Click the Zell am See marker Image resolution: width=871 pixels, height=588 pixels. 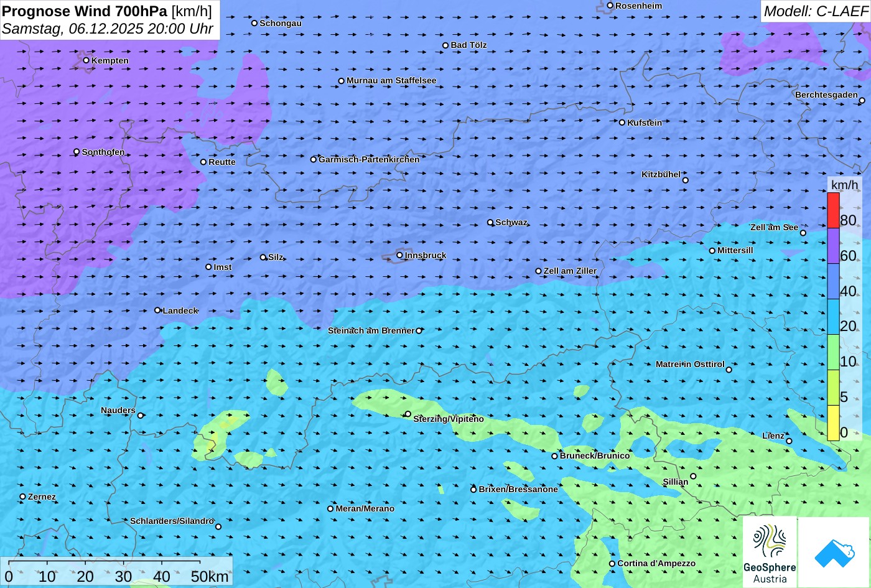pyautogui.click(x=803, y=233)
